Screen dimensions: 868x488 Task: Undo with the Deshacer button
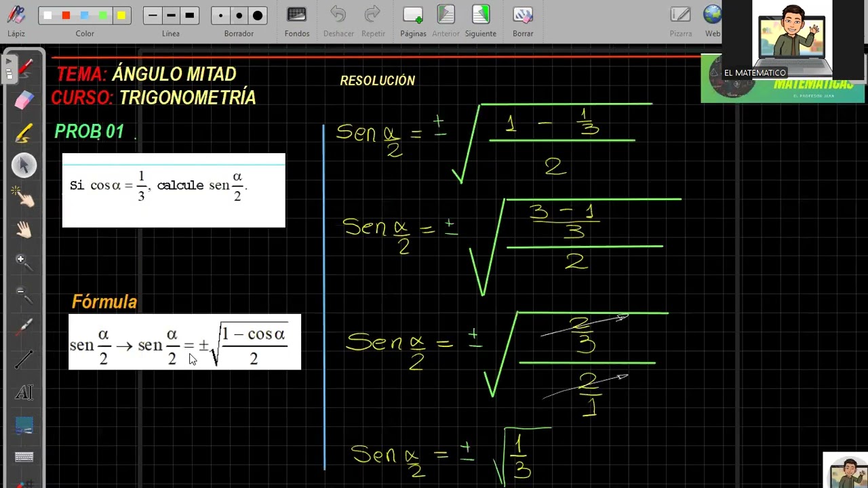338,21
